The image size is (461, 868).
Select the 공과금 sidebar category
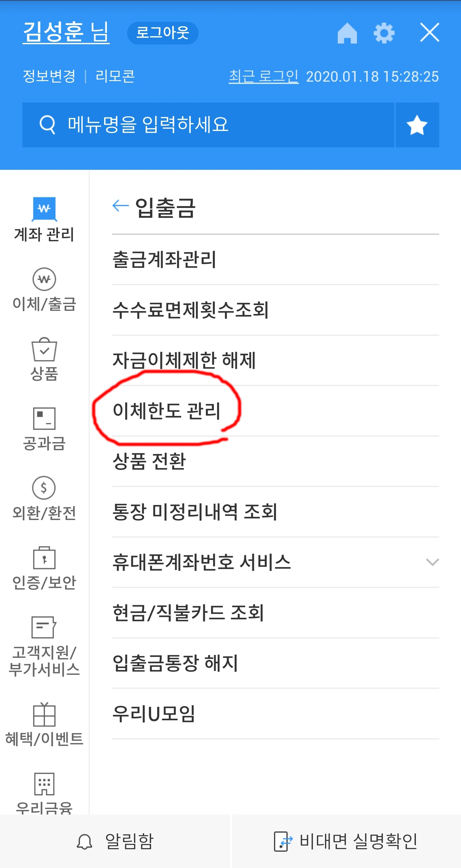44,429
